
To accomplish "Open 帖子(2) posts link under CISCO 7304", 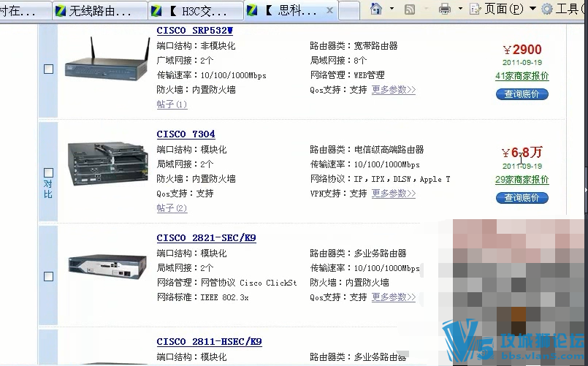I will tap(172, 208).
